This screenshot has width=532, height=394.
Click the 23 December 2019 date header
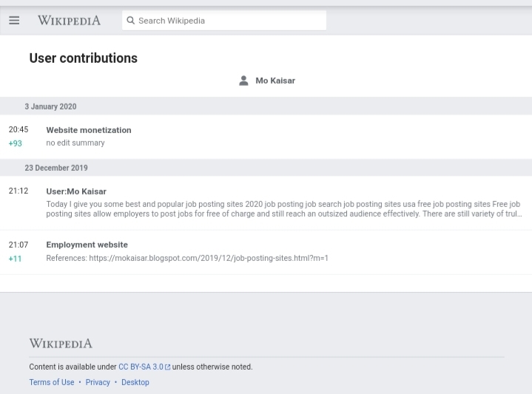coord(56,168)
